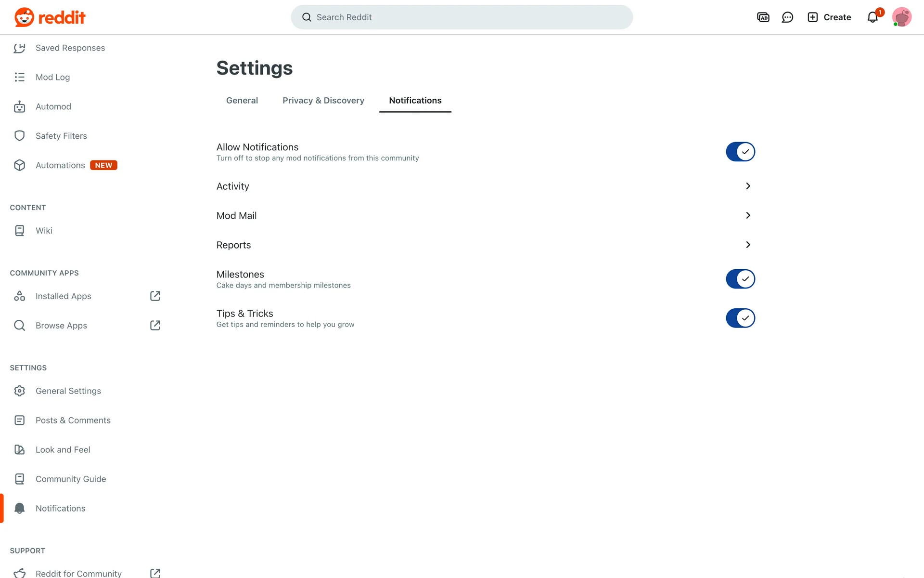Click the Safety Filters shield icon
This screenshot has height=578, width=924.
[19, 136]
